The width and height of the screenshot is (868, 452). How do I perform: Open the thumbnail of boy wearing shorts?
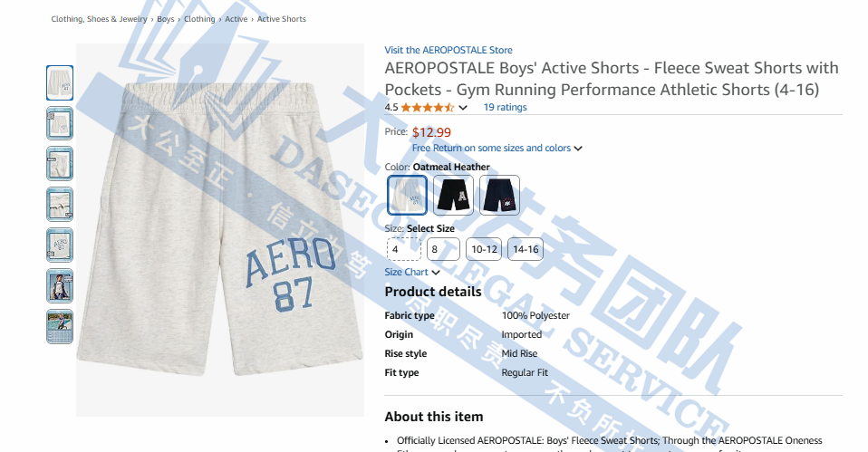[60, 286]
